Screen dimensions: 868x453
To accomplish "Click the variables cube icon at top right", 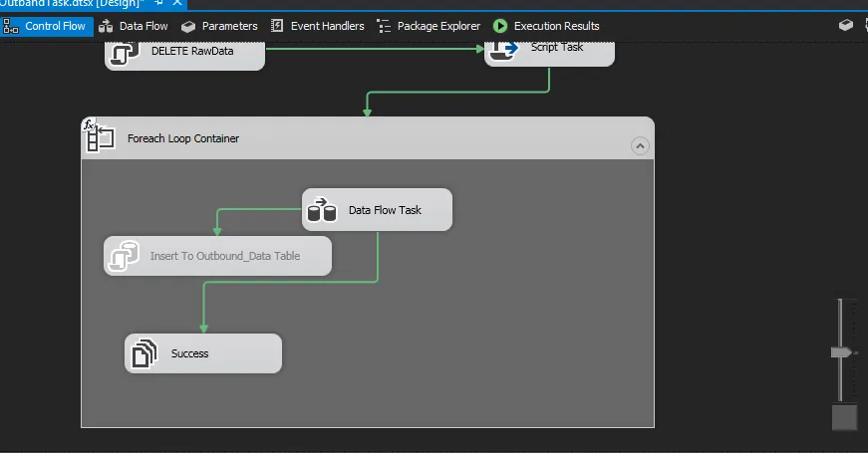I will coord(846,25).
